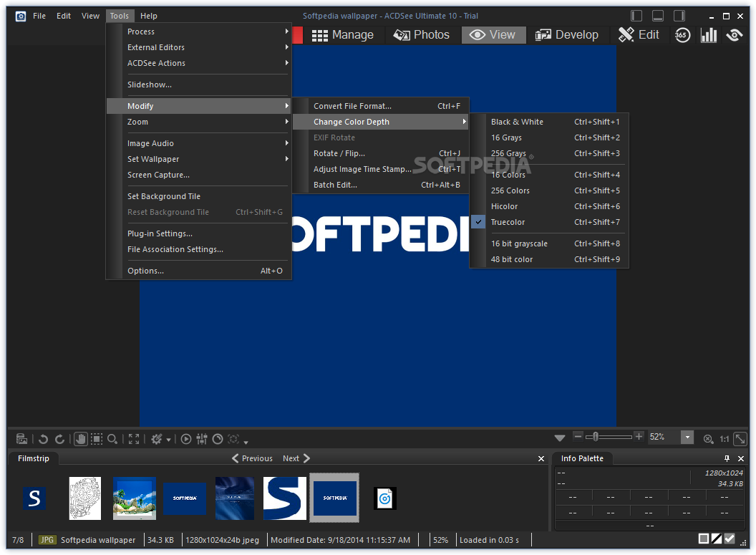The width and height of the screenshot is (756, 555).
Task: Click the external editor image icon in bottom toolbar
Action: pyautogui.click(x=21, y=439)
